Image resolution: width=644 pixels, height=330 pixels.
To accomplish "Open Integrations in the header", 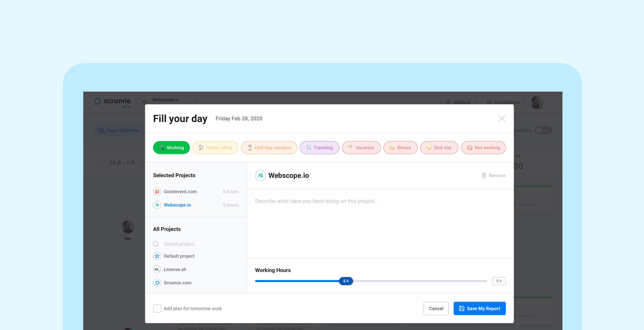I will pos(503,102).
